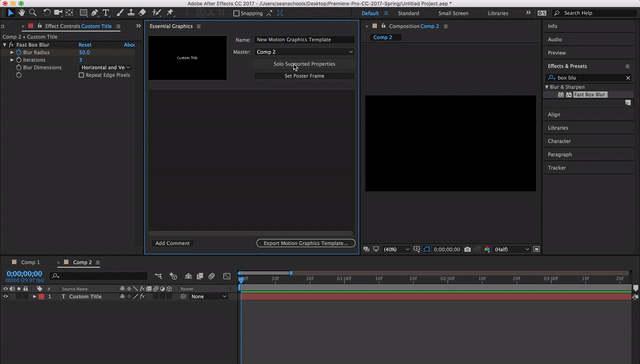
Task: Click the Add Comment button
Action: tap(172, 243)
